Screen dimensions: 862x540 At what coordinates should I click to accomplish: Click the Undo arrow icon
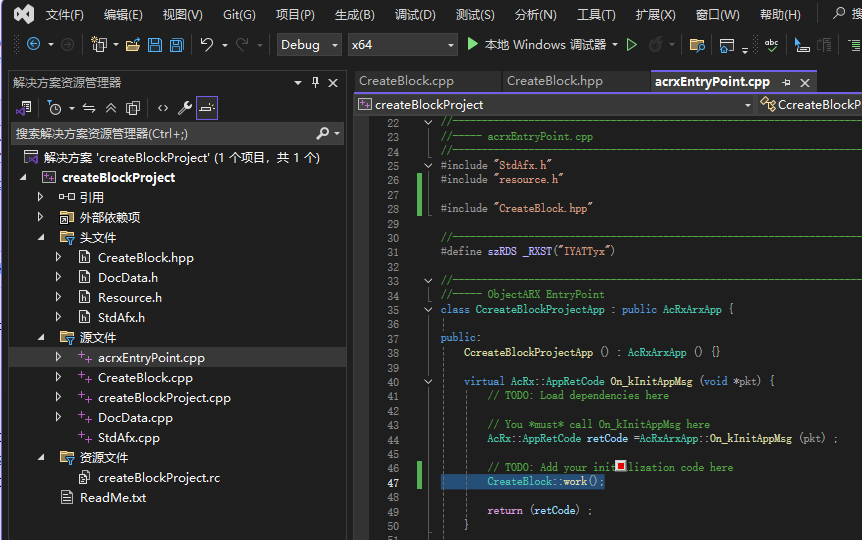point(206,45)
